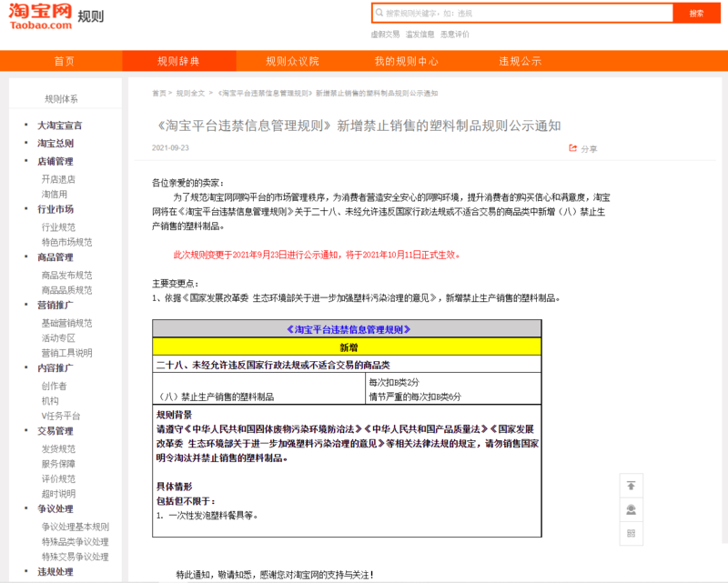Viewport: 728px width, 583px height.
Task: Click the article title heading
Action: pos(357,126)
